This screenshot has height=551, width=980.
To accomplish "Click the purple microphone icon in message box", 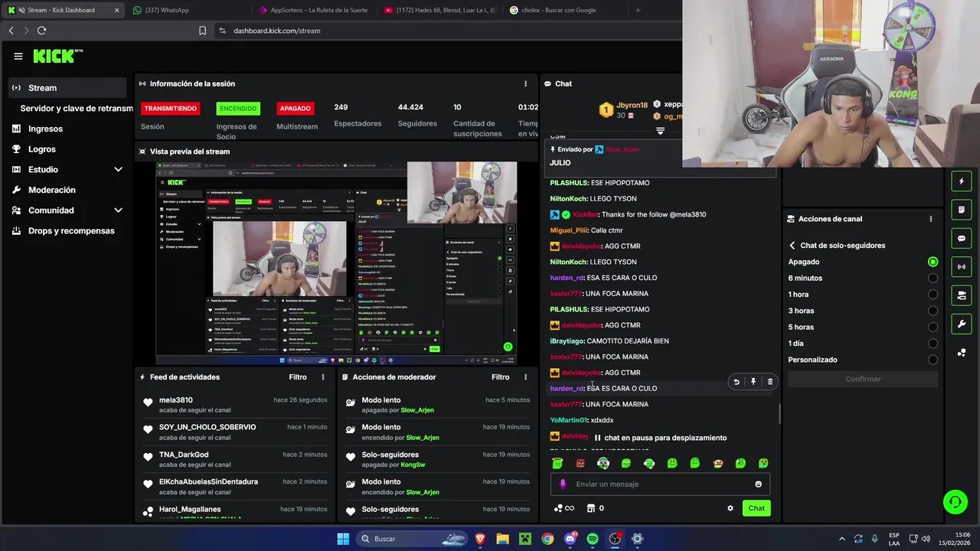I will [563, 484].
